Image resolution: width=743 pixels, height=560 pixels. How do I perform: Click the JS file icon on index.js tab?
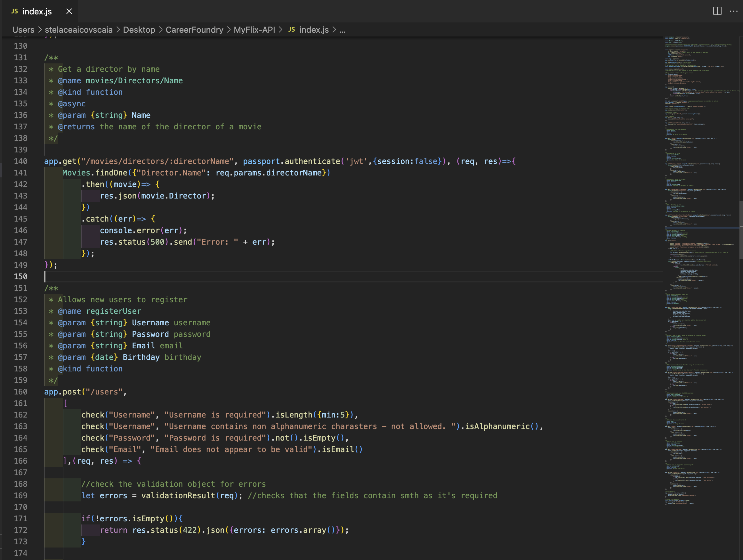click(x=14, y=11)
